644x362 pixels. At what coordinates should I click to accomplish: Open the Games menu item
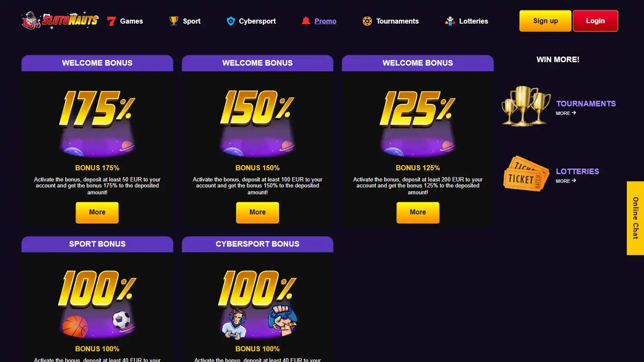[x=131, y=21]
